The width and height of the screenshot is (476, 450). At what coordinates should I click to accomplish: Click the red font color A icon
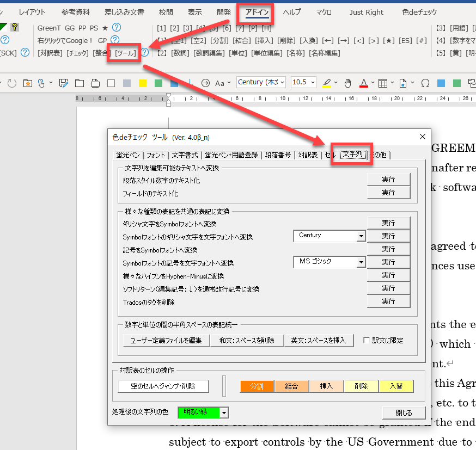click(x=363, y=83)
